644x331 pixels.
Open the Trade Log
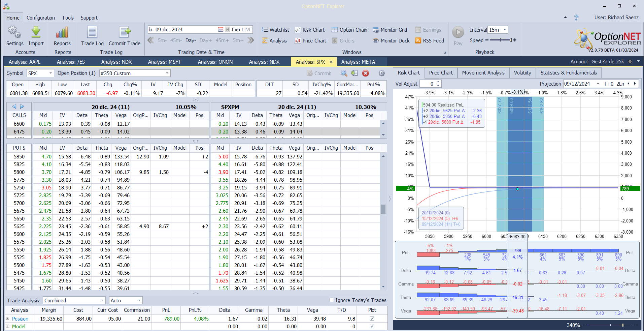click(x=92, y=36)
